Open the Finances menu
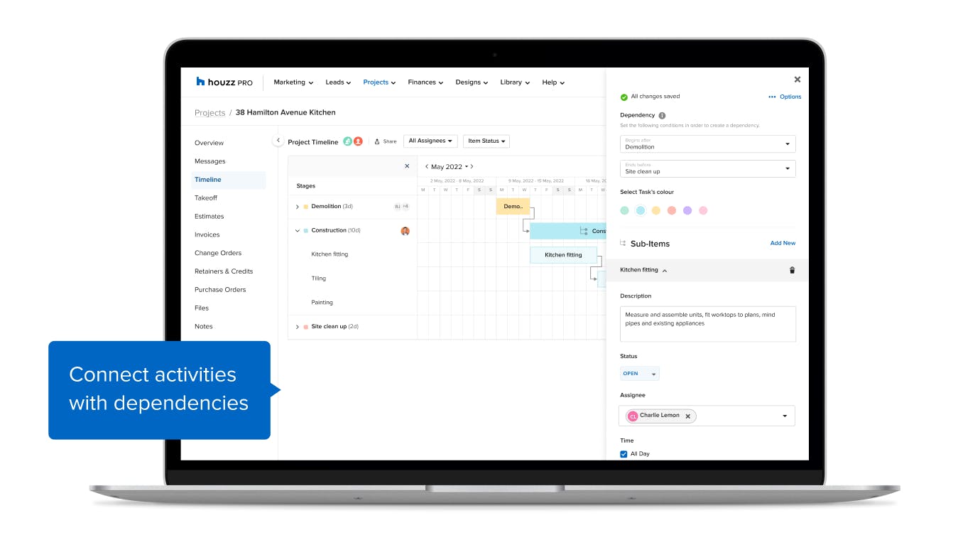 pos(425,82)
